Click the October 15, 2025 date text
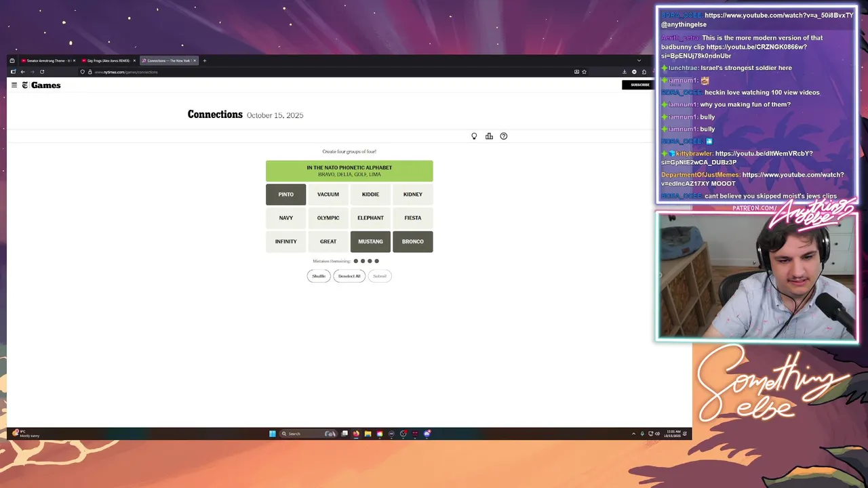The width and height of the screenshot is (868, 488). 275,115
